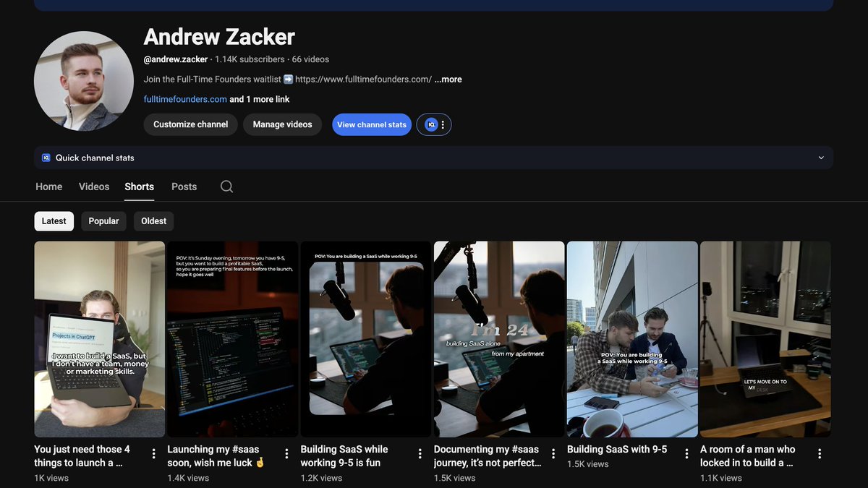Expand the Quick channel stats panel

821,157
